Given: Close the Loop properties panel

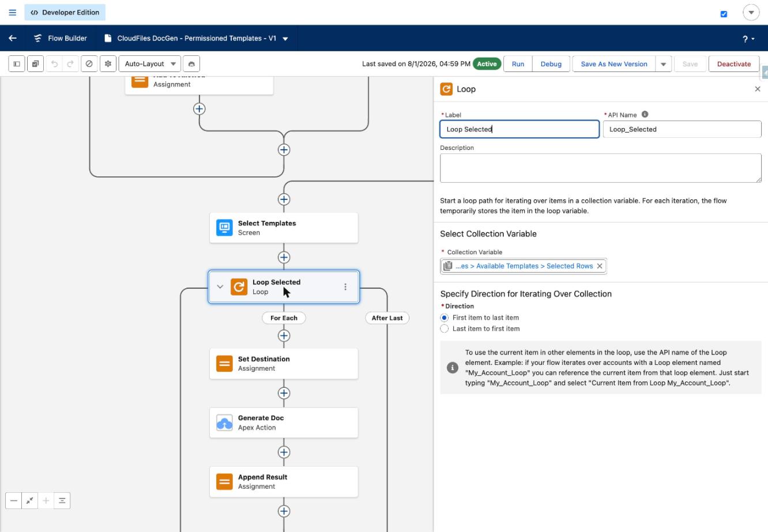Looking at the screenshot, I should 758,89.
